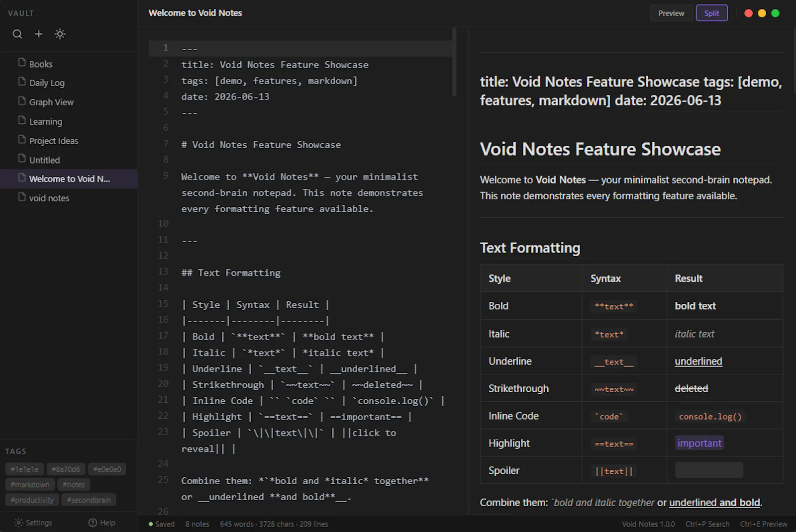This screenshot has height=532, width=796.
Task: Place cursor on 'tags: [demo, features, markdown]' line
Action: coord(269,81)
